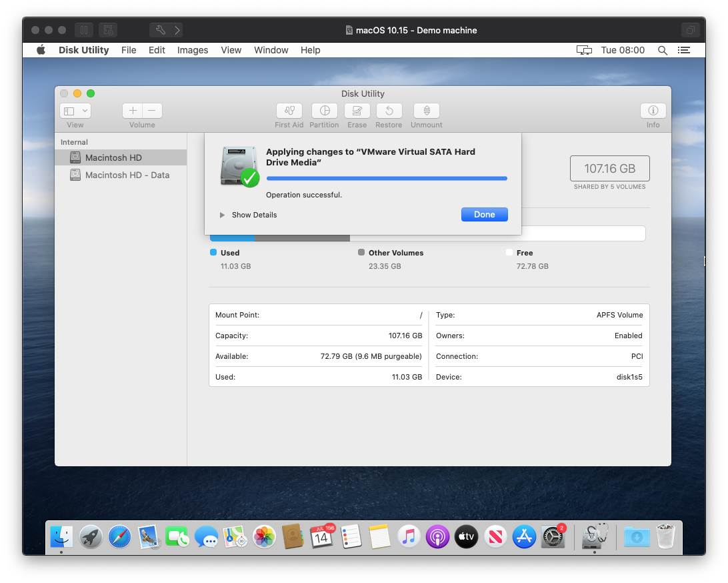Screen dimensions: 728x583
Task: Open the Help menu
Action: point(311,50)
